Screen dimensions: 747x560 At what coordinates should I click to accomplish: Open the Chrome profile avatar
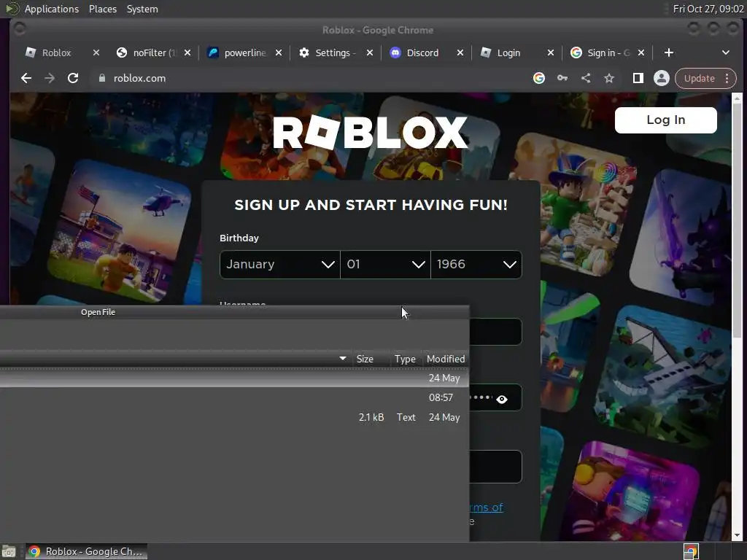coord(661,78)
